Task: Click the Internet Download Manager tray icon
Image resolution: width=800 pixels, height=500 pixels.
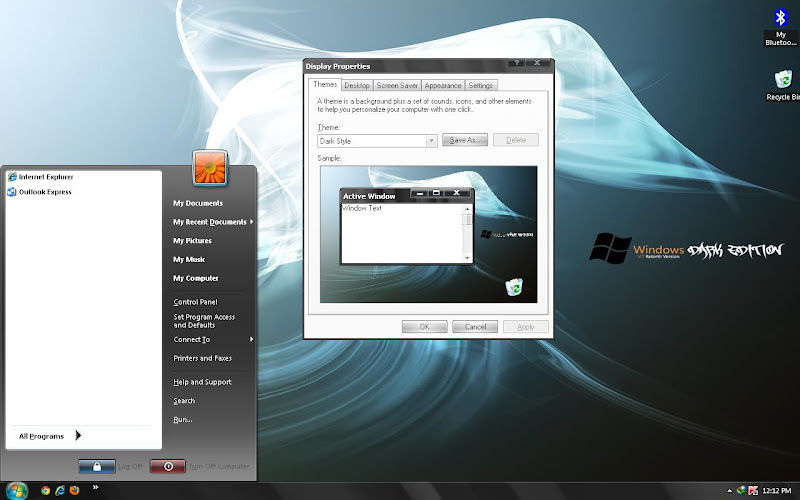Action: pos(741,491)
